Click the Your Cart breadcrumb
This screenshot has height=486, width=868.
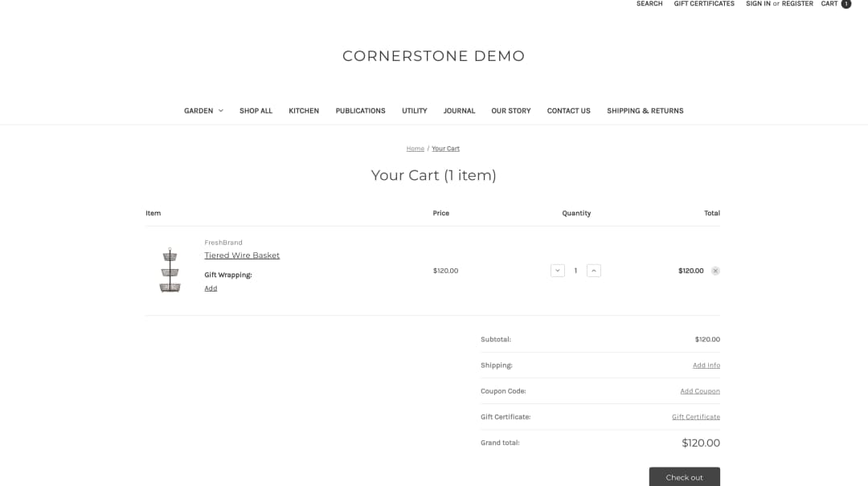pos(445,149)
